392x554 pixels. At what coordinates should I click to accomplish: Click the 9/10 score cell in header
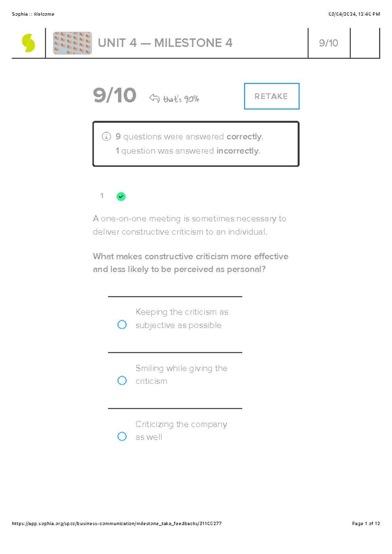328,42
